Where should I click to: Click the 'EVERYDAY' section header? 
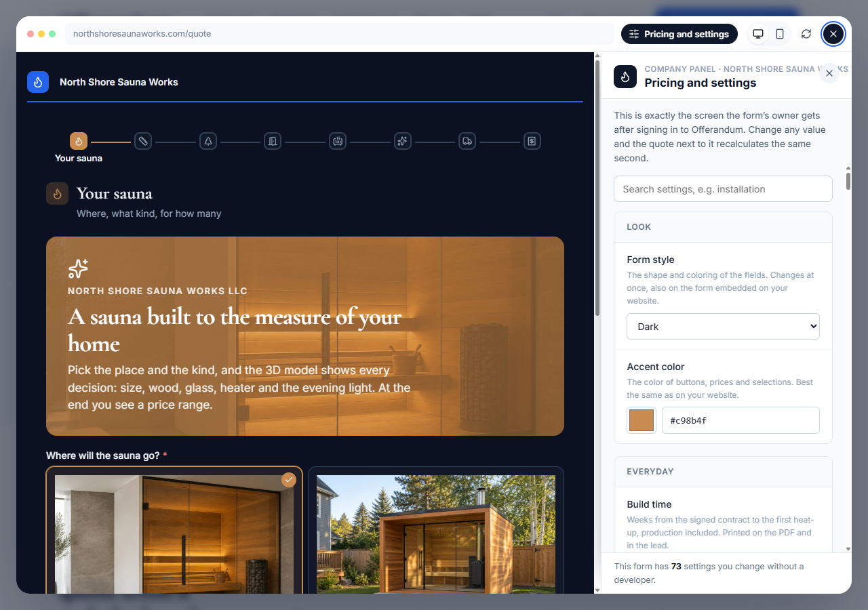click(x=650, y=472)
